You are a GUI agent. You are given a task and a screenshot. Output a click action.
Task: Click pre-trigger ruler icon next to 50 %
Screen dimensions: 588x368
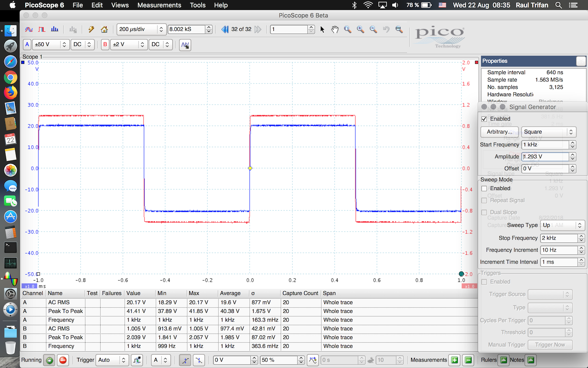[312, 360]
